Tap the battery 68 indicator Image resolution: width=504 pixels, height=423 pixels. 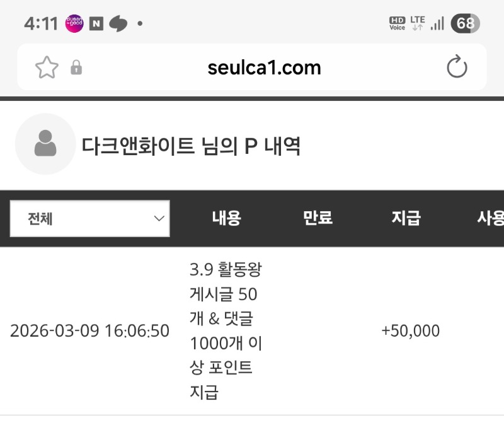(x=465, y=24)
